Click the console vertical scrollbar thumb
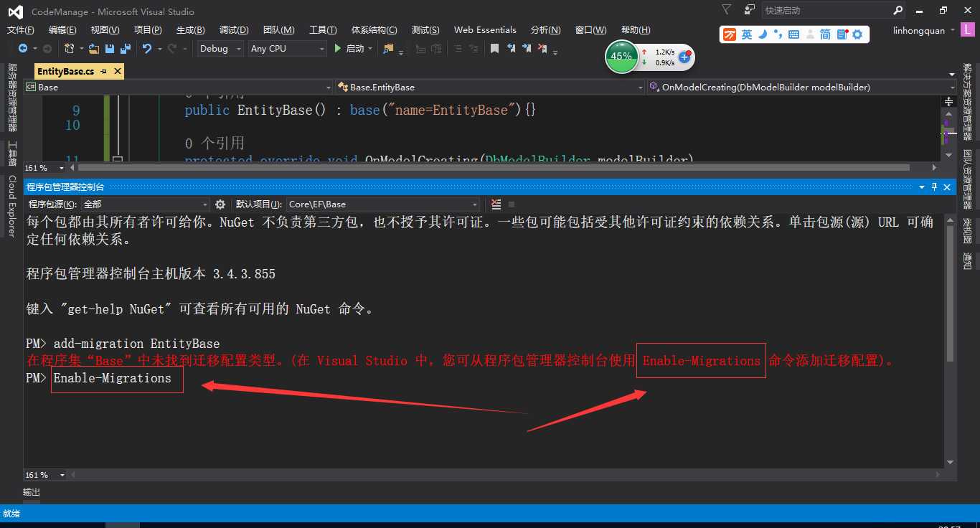 coord(950,294)
